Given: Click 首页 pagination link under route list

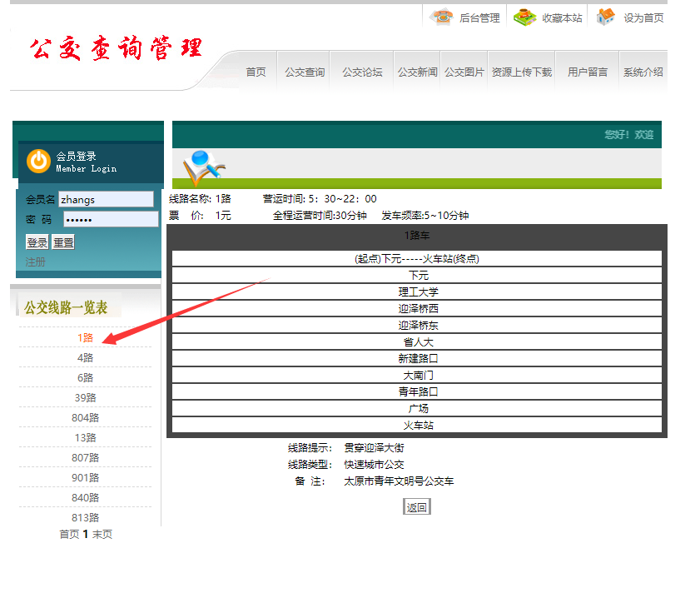Looking at the screenshot, I should point(69,535).
